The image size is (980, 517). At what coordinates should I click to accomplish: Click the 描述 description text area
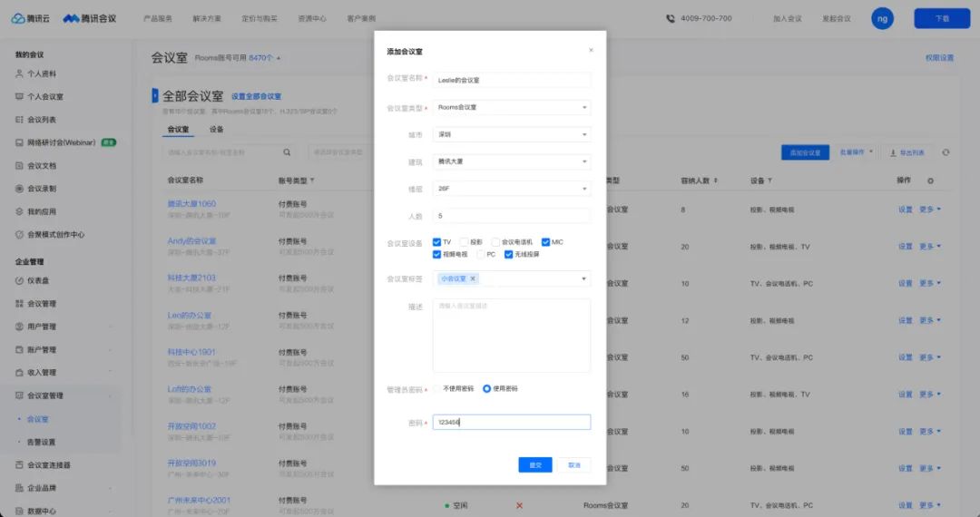pyautogui.click(x=511, y=336)
